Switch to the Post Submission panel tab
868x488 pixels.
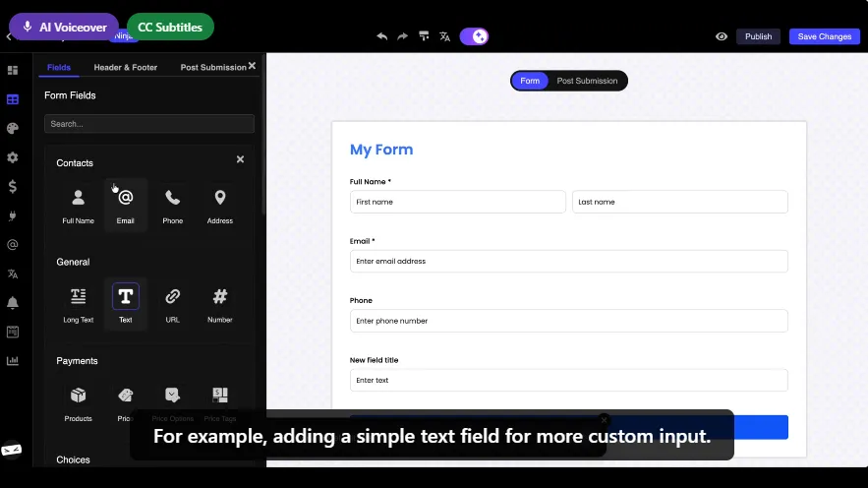point(212,68)
